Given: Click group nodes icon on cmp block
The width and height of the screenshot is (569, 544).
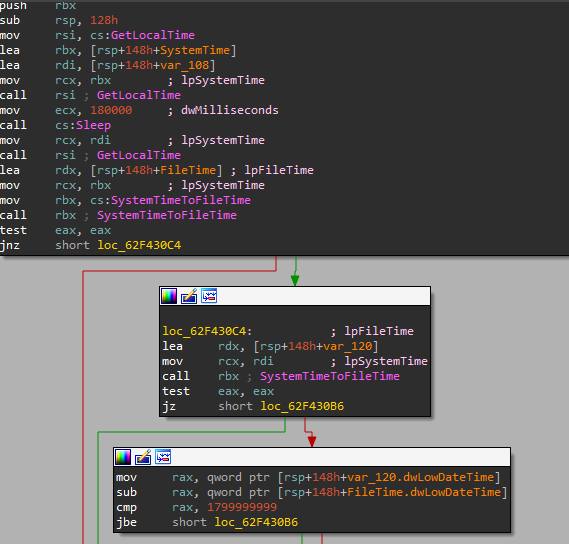Looking at the screenshot, I should pos(163,457).
